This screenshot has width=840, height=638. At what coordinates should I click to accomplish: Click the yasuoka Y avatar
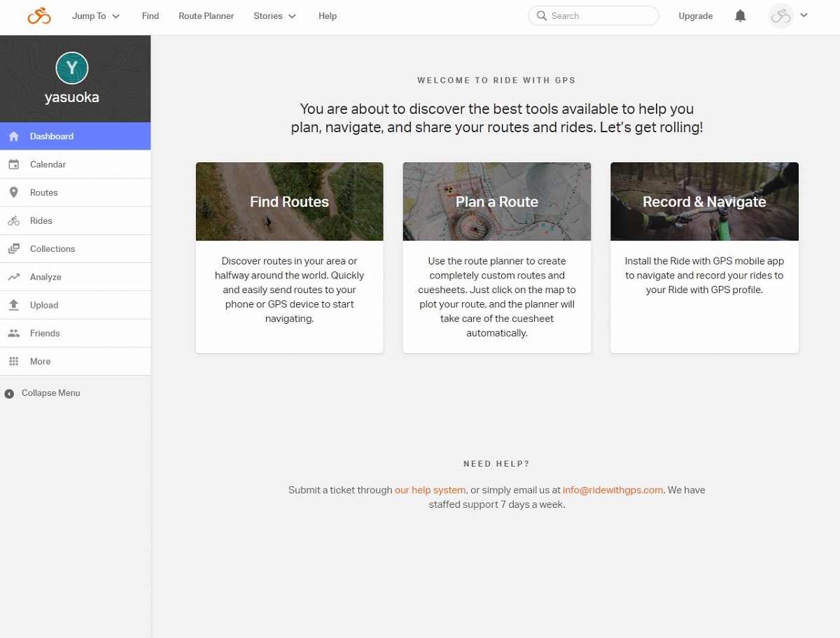click(x=71, y=68)
